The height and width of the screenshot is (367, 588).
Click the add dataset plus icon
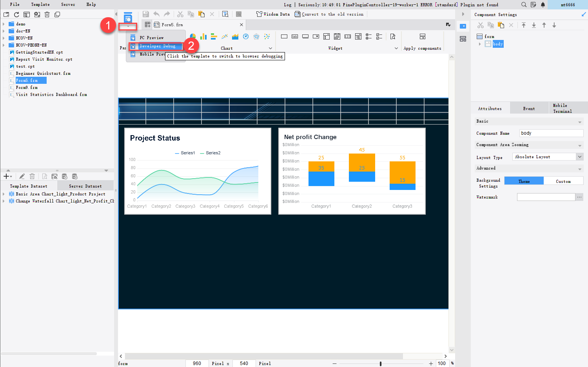(x=6, y=176)
